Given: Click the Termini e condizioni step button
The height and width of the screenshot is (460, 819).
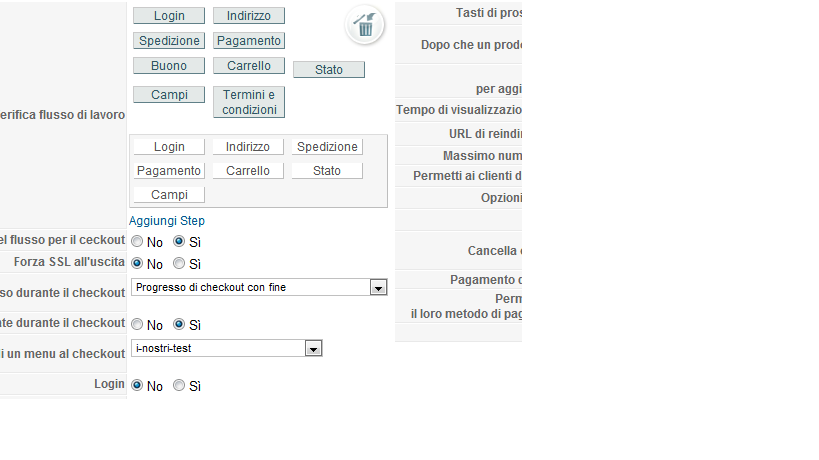Looking at the screenshot, I should pos(249,102).
